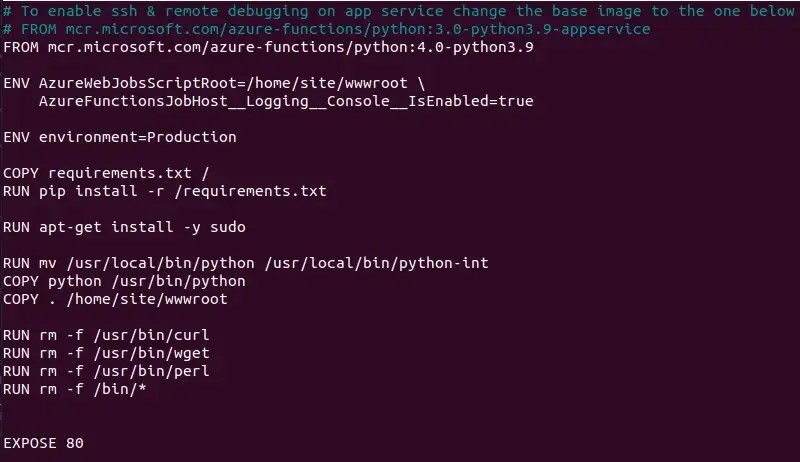Click the port number 80

(x=75, y=443)
